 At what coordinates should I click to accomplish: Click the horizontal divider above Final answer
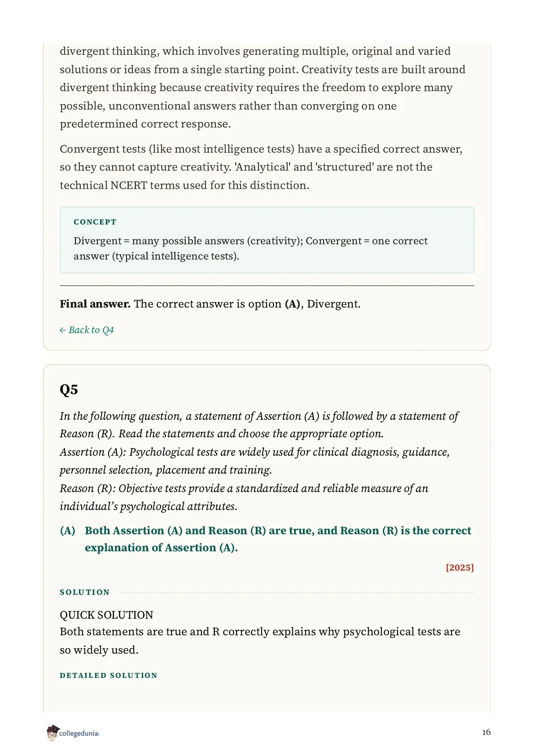point(267,286)
